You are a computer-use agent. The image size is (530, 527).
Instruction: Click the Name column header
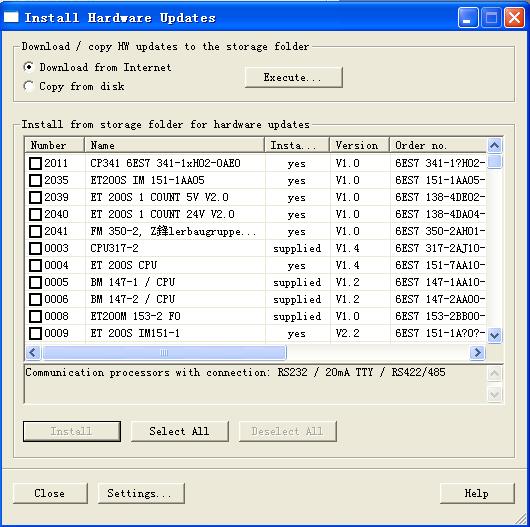(174, 145)
